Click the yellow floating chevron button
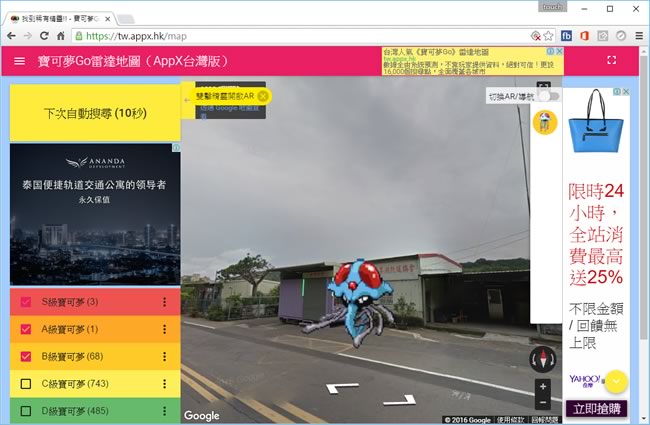Image resolution: width=650 pixels, height=425 pixels. click(616, 381)
